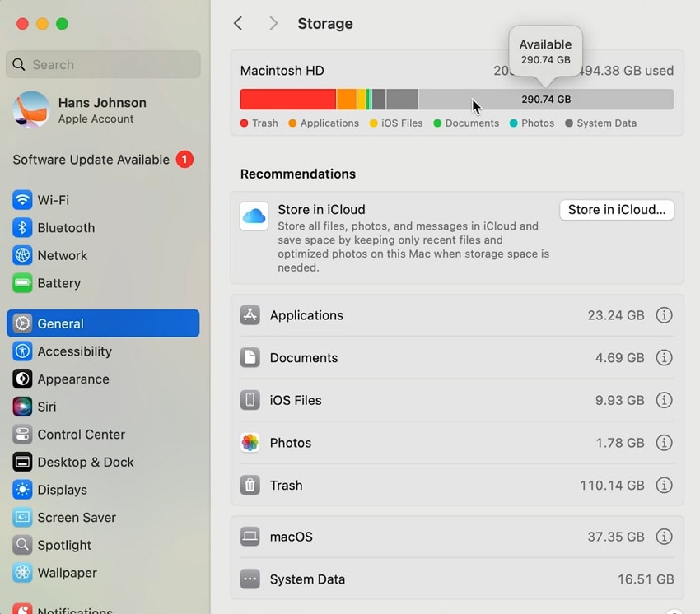Click the green full-screen button
The image size is (700, 614).
tap(62, 24)
